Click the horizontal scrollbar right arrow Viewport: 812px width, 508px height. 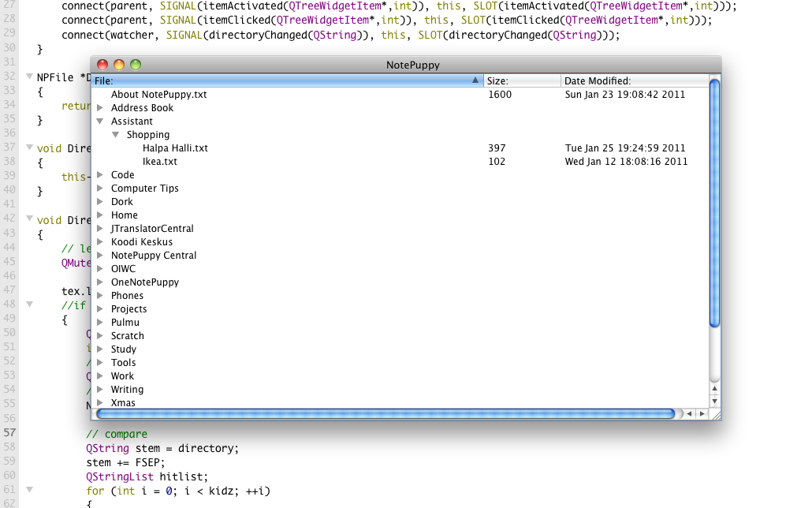coord(701,413)
